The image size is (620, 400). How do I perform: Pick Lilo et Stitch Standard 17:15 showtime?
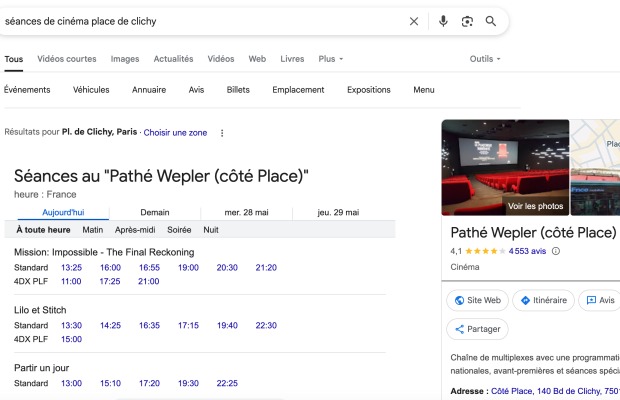click(x=188, y=325)
